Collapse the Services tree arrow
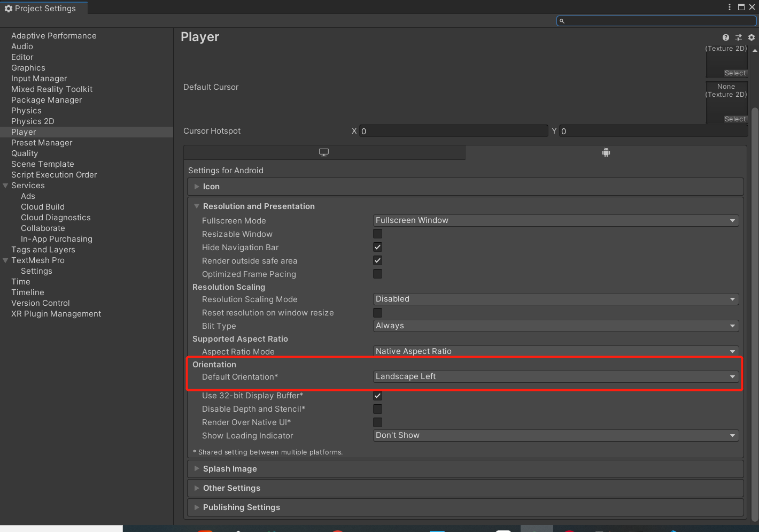 point(5,186)
